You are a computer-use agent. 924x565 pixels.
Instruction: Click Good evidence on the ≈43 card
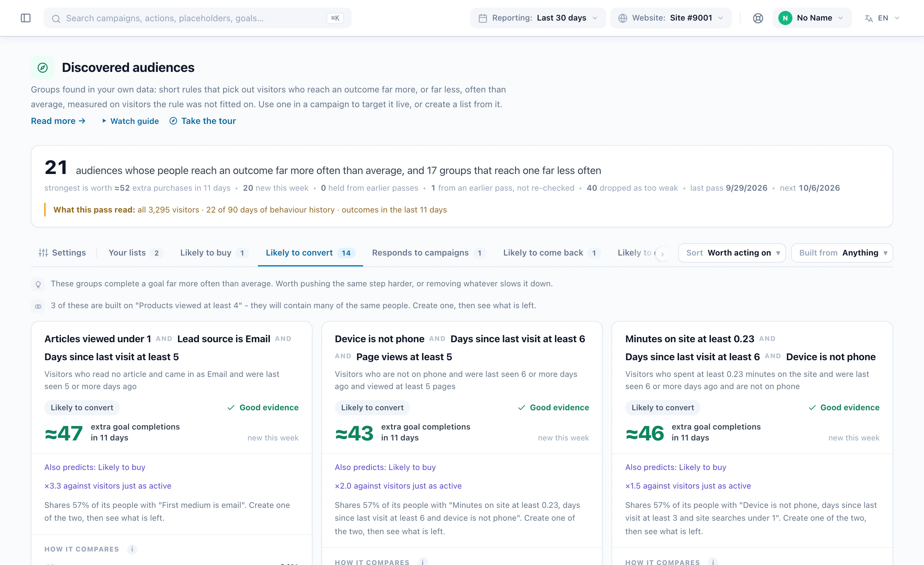(553, 407)
